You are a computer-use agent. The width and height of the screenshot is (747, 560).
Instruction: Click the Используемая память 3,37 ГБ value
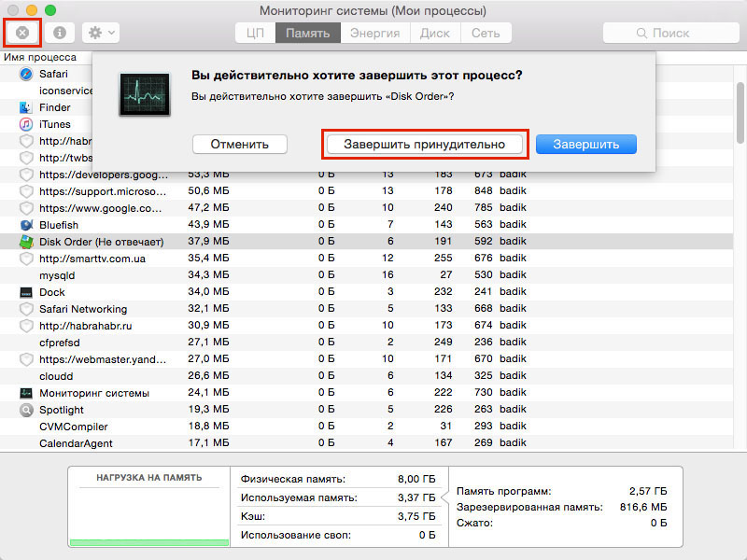tap(416, 497)
